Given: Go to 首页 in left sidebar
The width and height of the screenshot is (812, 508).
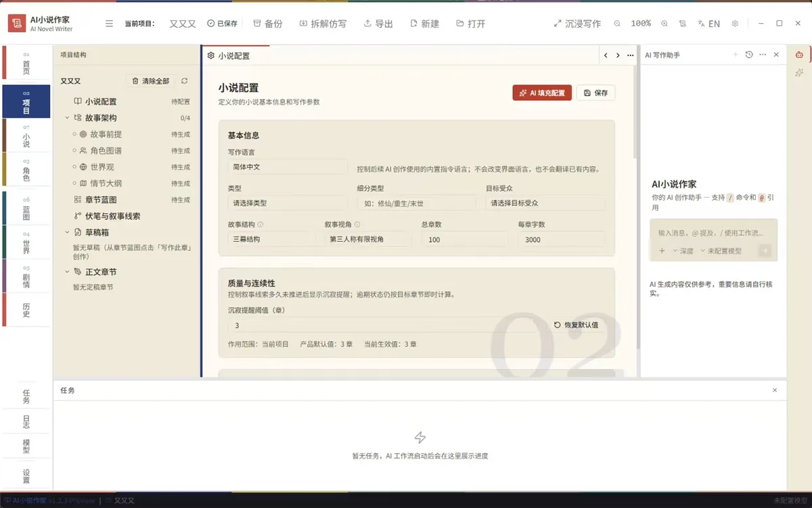Looking at the screenshot, I should click(x=26, y=63).
